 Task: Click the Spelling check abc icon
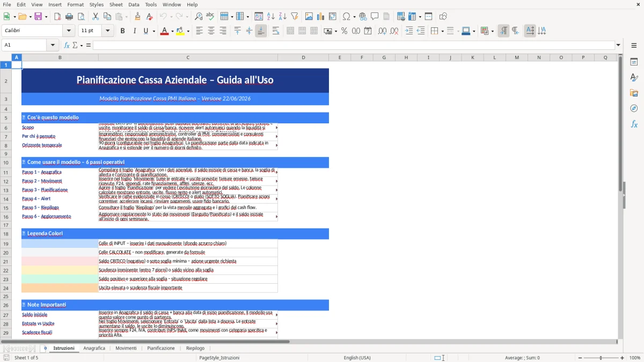tap(210, 17)
